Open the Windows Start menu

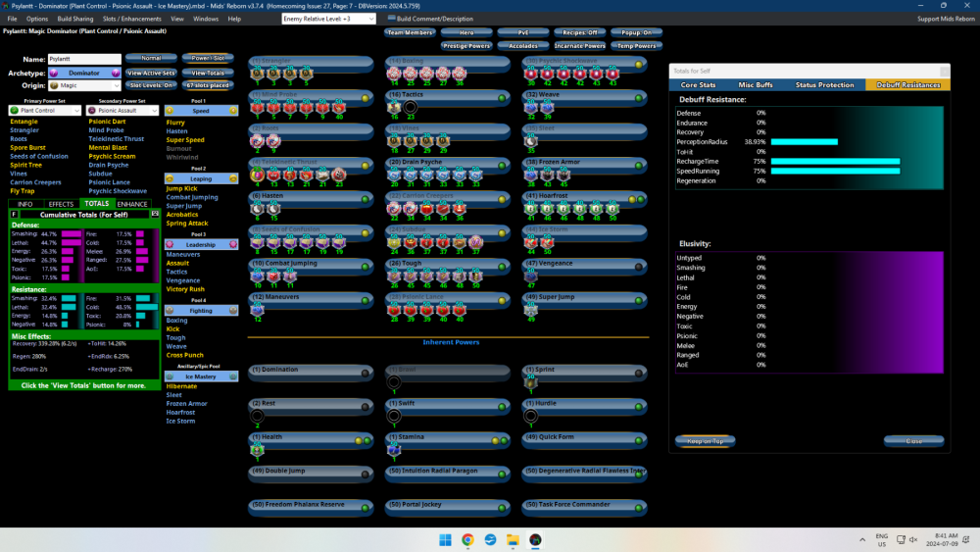(x=445, y=540)
